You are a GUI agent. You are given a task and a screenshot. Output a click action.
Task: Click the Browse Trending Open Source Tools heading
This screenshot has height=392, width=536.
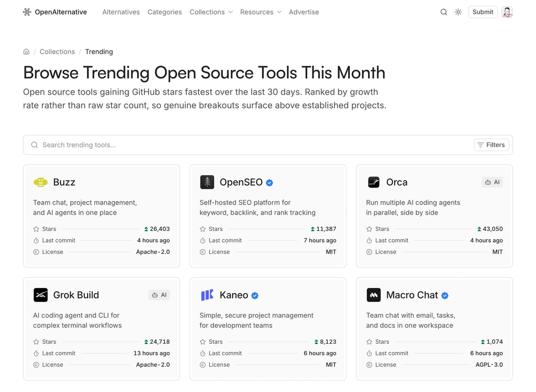point(205,73)
